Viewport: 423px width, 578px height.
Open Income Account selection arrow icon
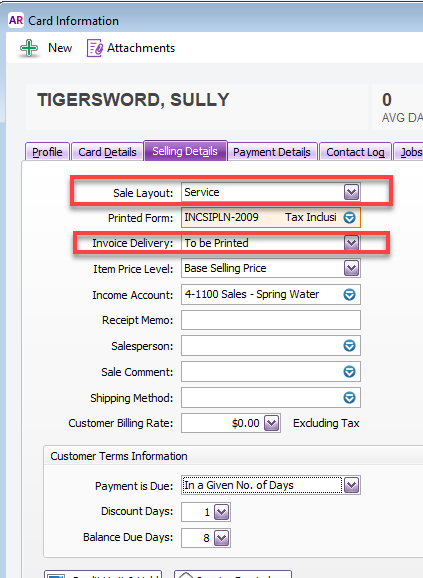click(349, 295)
